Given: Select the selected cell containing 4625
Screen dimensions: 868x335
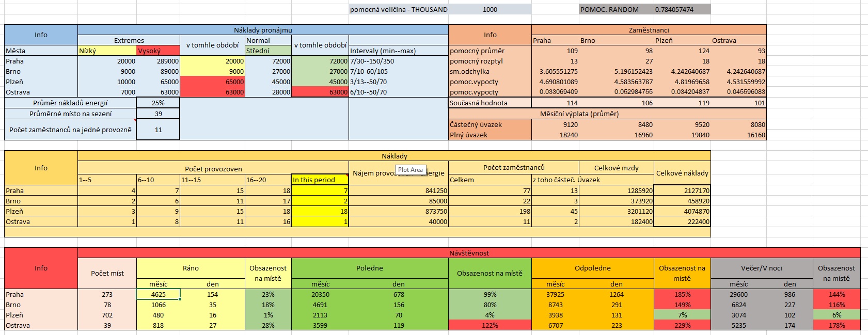Looking at the screenshot, I should [x=159, y=294].
